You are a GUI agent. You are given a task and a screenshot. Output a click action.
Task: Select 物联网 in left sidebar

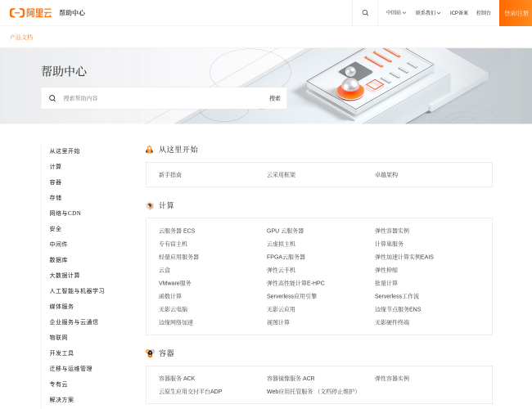[x=58, y=338]
